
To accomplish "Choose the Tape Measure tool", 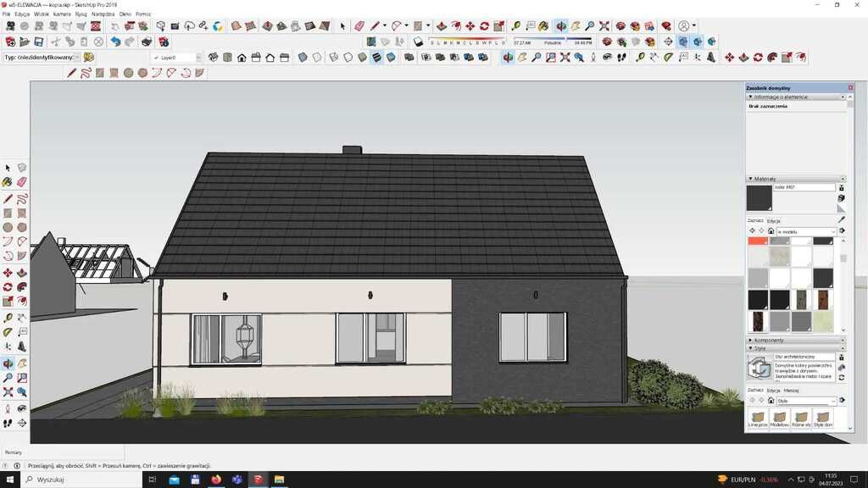I will 8,318.
